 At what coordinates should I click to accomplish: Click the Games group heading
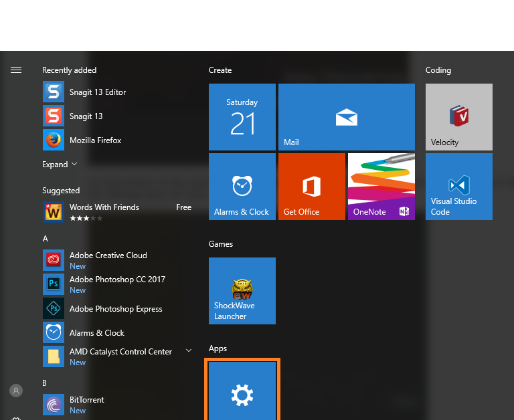click(x=221, y=244)
